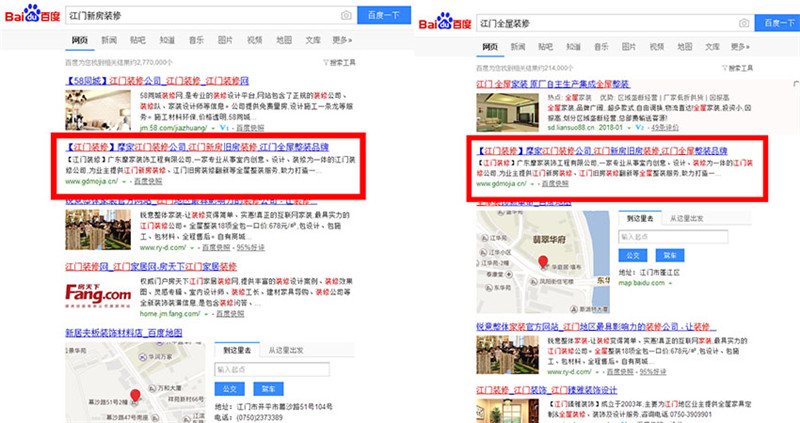The width and height of the screenshot is (800, 423).
Task: Expand the dropdown arrow after sd.liansuo88.cn date
Action: pyautogui.click(x=629, y=128)
